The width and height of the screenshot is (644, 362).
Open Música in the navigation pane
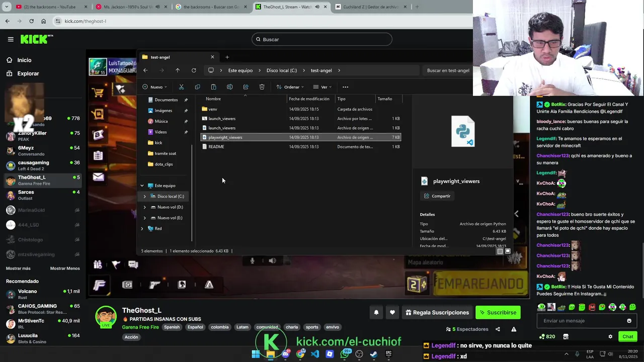coord(161,121)
